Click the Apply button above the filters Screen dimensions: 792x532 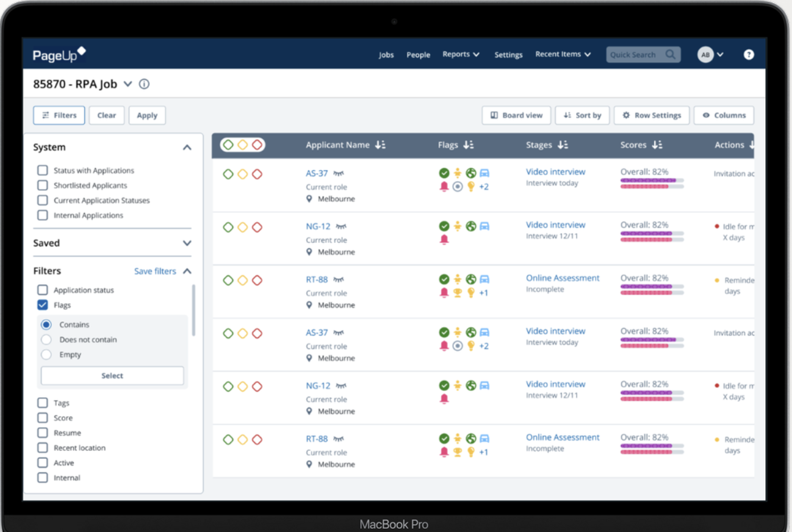pyautogui.click(x=147, y=115)
